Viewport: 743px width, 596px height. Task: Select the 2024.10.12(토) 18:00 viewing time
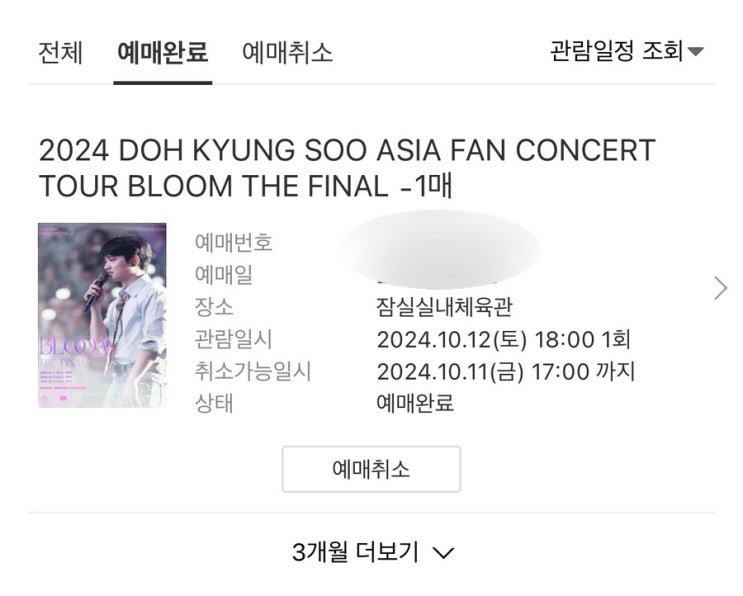coord(503,339)
